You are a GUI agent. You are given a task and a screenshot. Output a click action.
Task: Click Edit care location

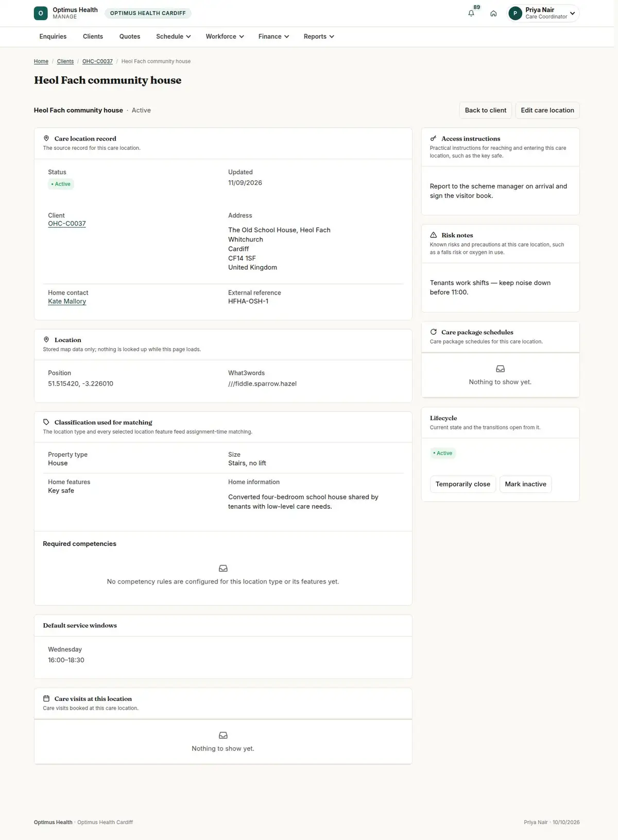coord(547,110)
